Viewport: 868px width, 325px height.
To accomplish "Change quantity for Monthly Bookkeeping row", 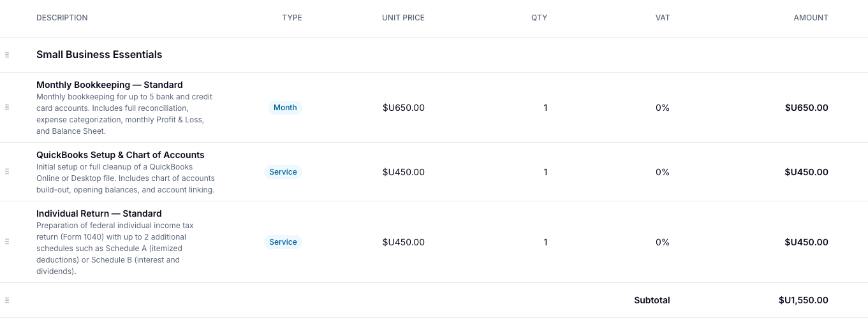I will click(545, 108).
